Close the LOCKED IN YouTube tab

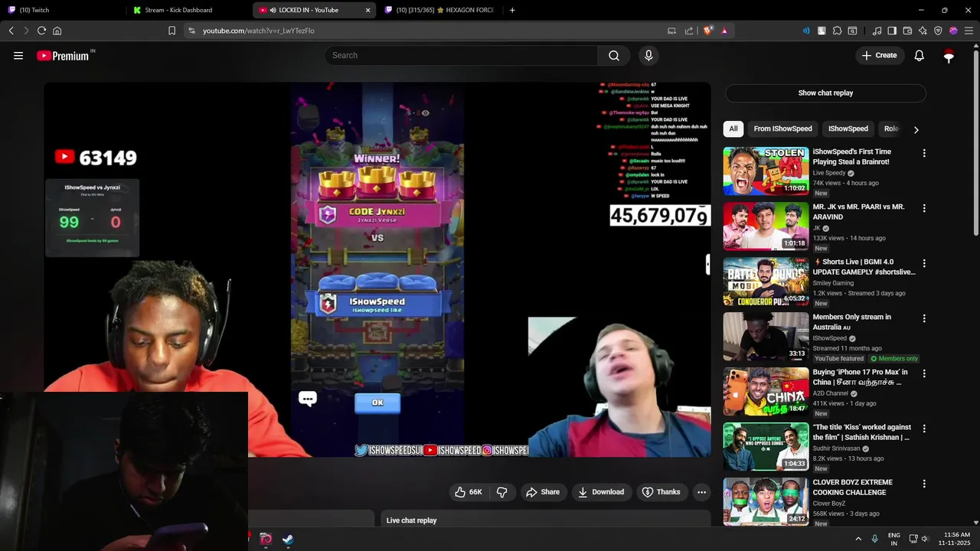[367, 10]
